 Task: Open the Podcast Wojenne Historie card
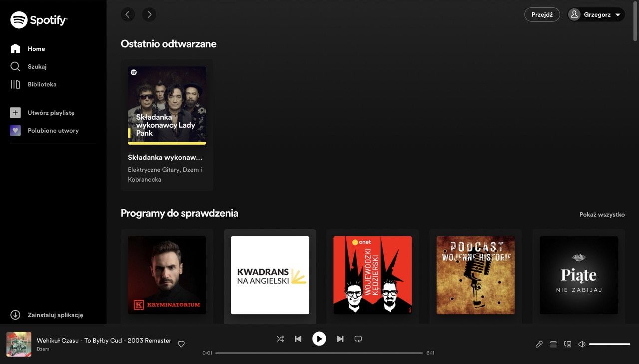click(476, 275)
